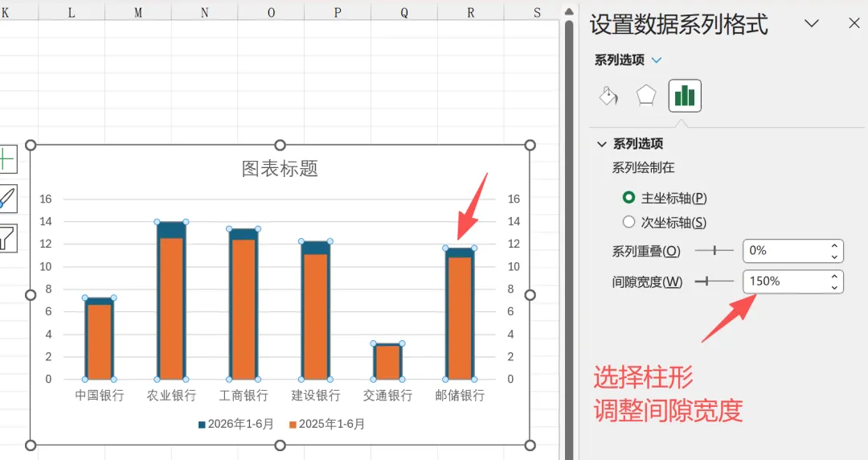868x460 pixels.
Task: Select the Series Options bar chart icon
Action: 685,96
